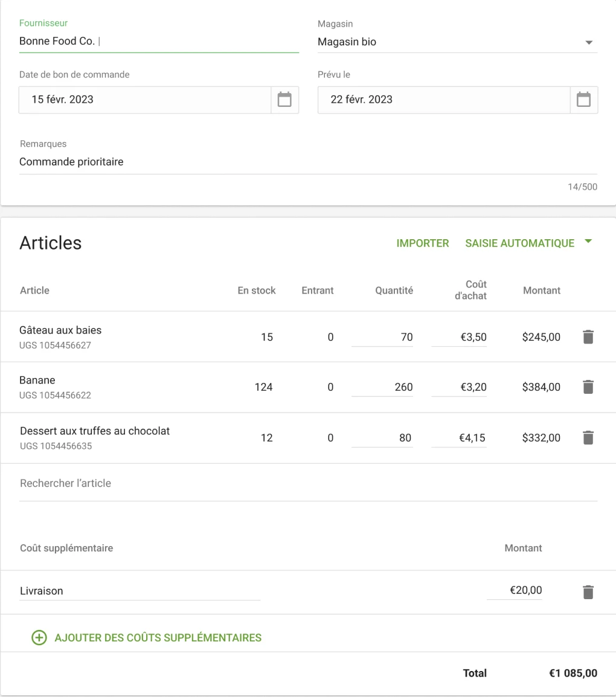Click the Remarques note Commande prioritaire
This screenshot has height=697, width=616.
pyautogui.click(x=71, y=161)
